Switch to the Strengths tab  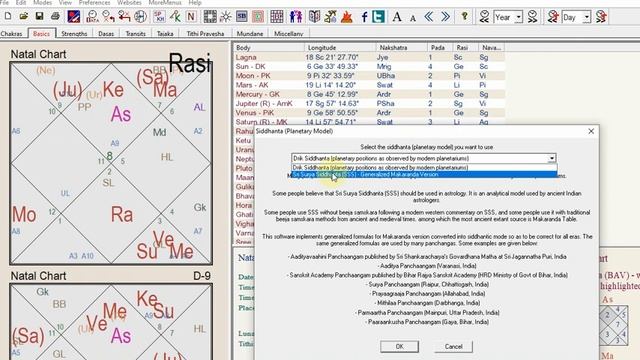[74, 33]
